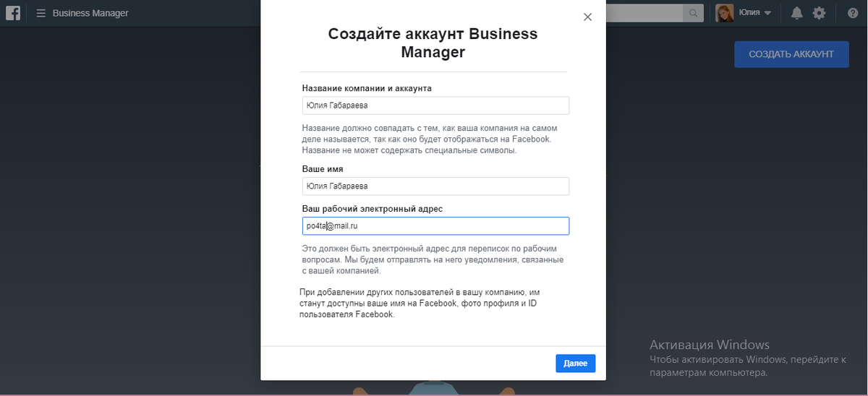Click the СОЗДАТЬ АККАУНТ button
The height and width of the screenshot is (396, 868).
pos(791,54)
